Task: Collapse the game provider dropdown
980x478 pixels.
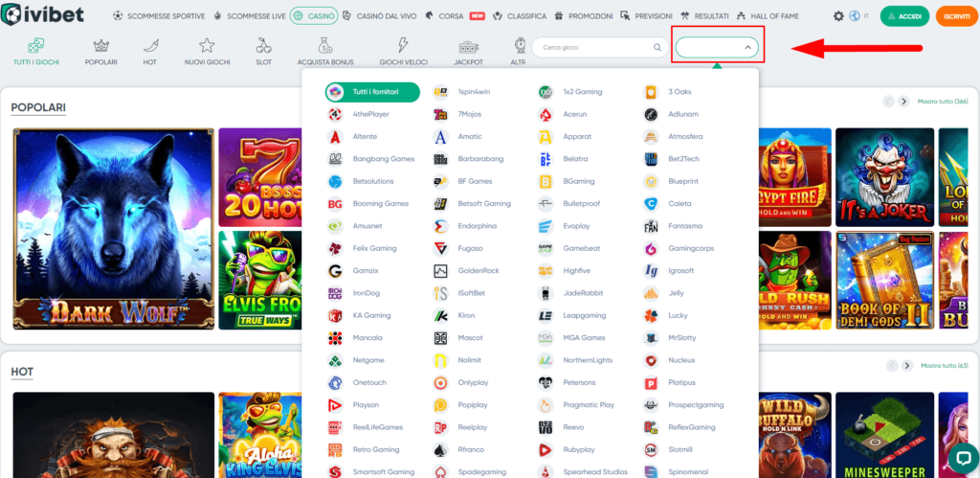Action: tap(746, 47)
